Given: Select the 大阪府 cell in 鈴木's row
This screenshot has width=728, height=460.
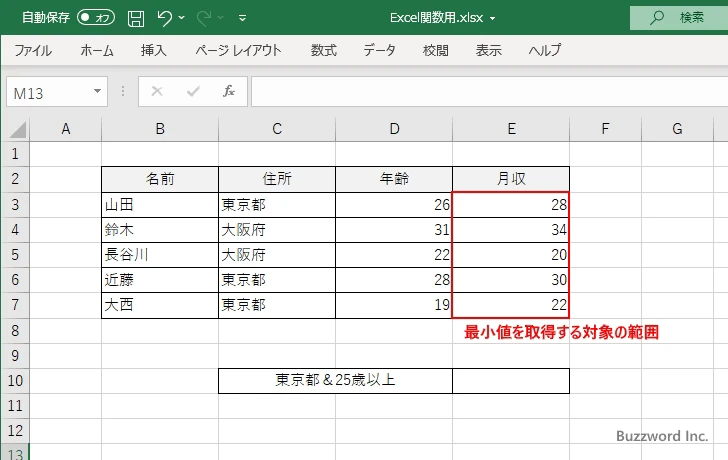Looking at the screenshot, I should tap(277, 230).
